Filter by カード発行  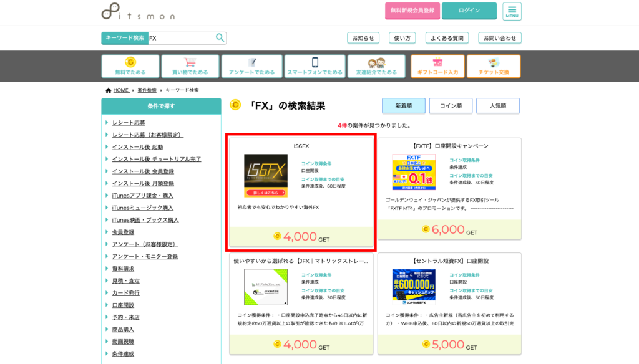pos(125,293)
